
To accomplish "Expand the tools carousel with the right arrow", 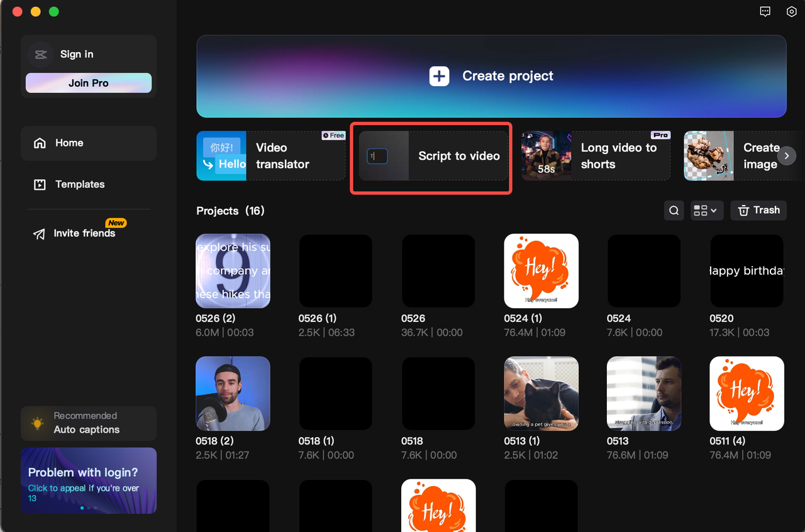I will point(787,155).
